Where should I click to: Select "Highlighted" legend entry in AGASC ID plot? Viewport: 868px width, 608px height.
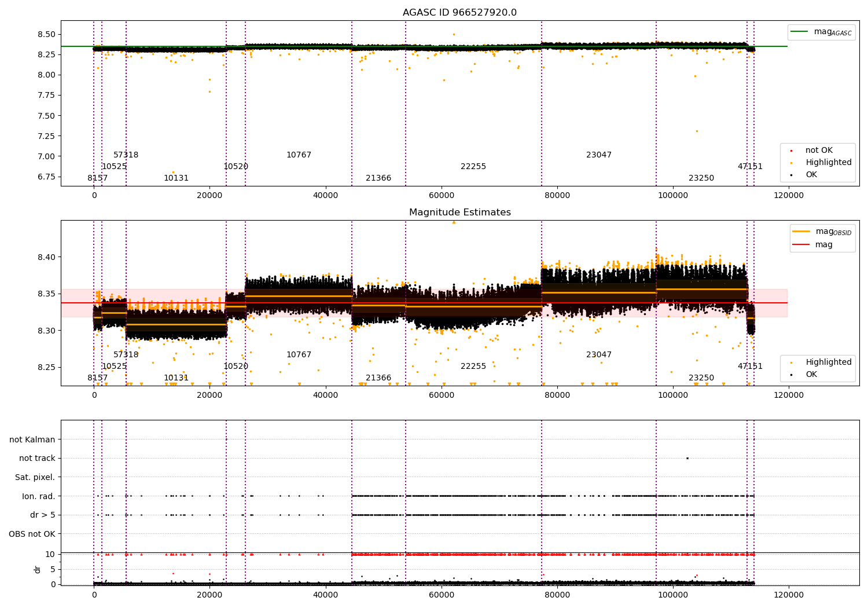click(x=829, y=162)
